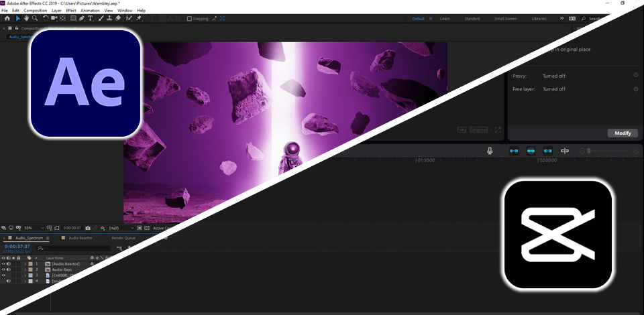Expand the Audio Rays layer properties
Screen dimensions: 644x315
[25, 269]
